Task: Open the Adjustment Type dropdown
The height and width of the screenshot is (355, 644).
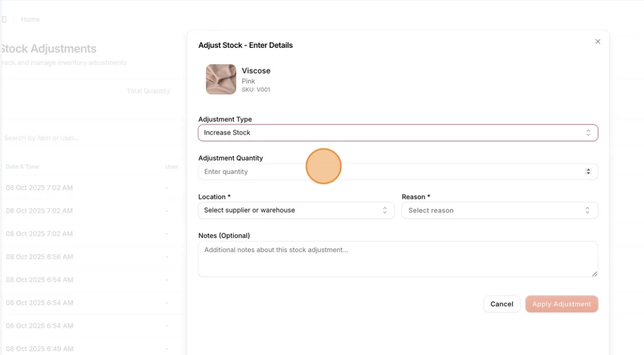Action: 398,133
